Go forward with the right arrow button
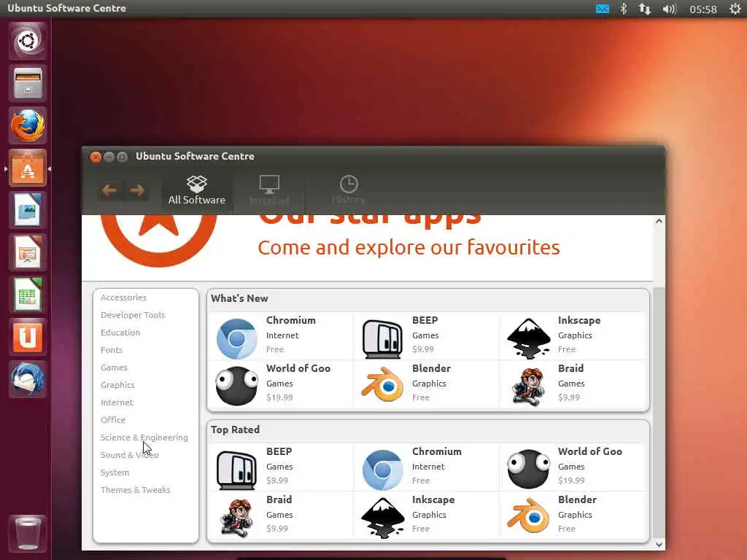 [x=136, y=190]
